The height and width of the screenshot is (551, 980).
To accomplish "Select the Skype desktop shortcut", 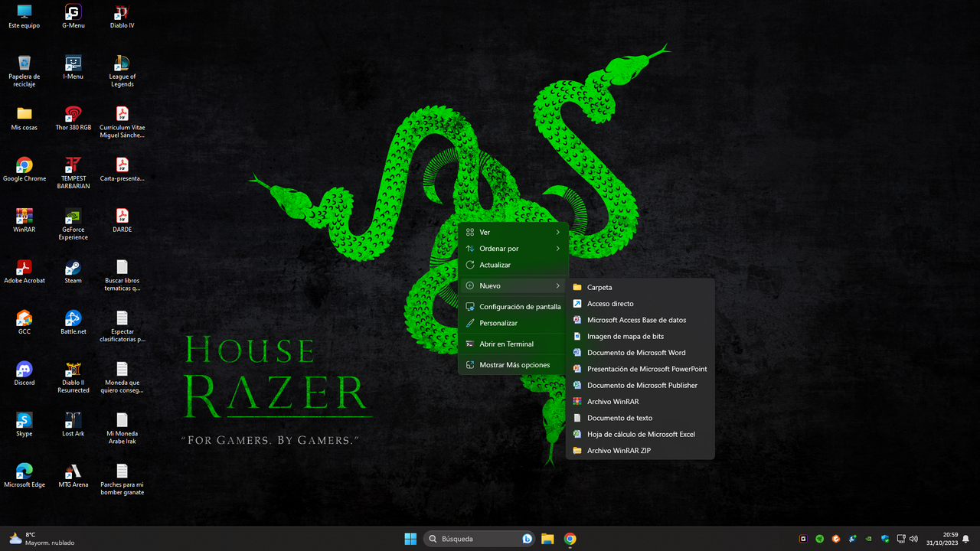I will pos(24,425).
